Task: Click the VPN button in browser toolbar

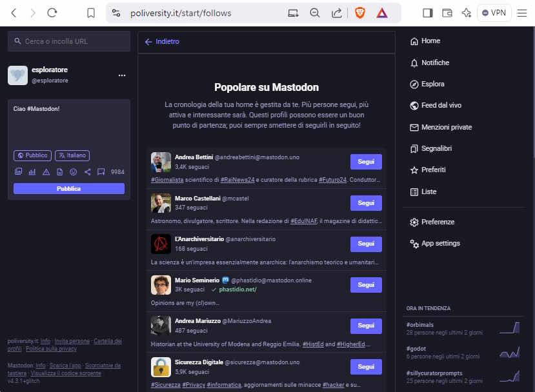Action: 494,13
